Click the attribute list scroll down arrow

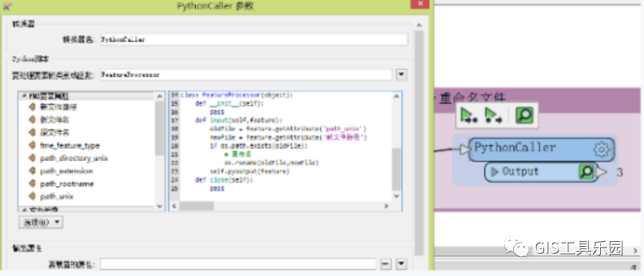click(x=159, y=206)
